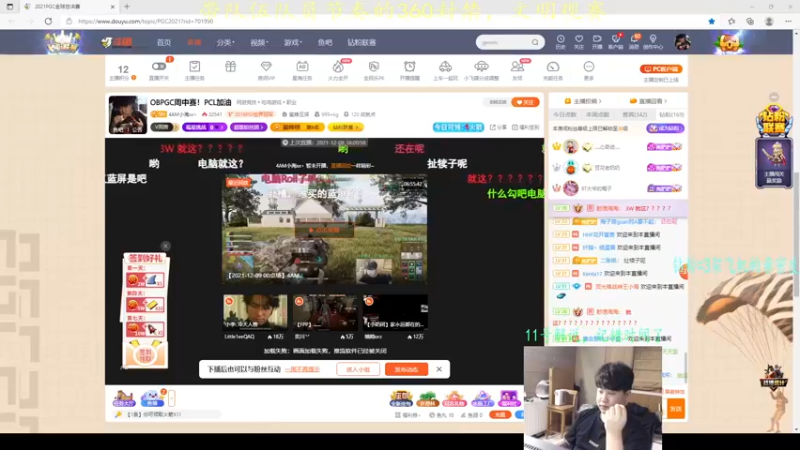Reload the page with browser refresh
The height and width of the screenshot is (450, 800).
coord(48,21)
